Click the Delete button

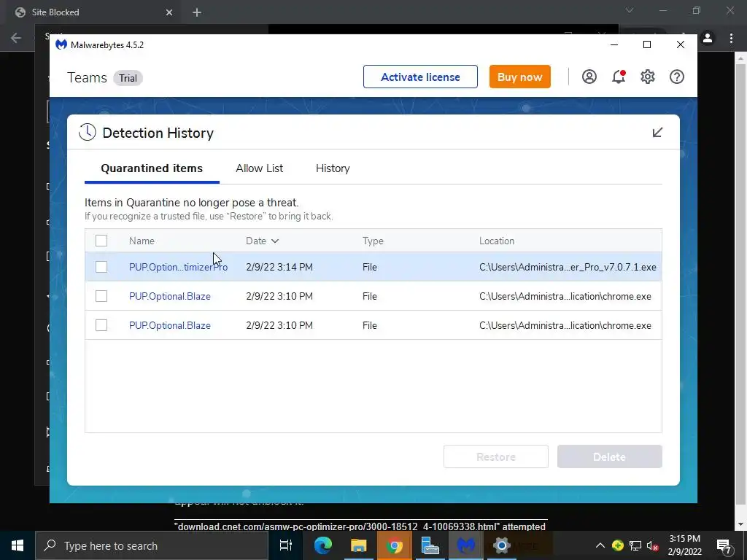click(609, 456)
